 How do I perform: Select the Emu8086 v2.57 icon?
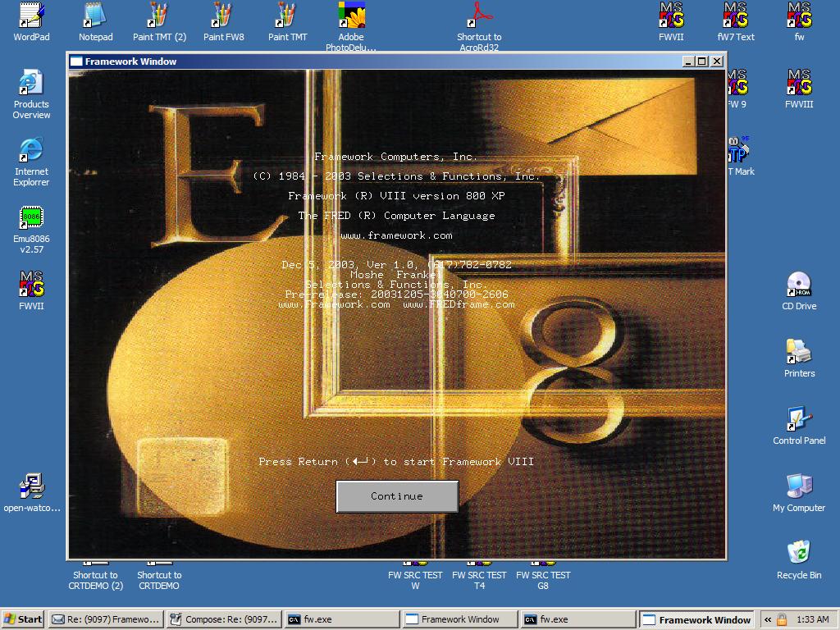(31, 230)
